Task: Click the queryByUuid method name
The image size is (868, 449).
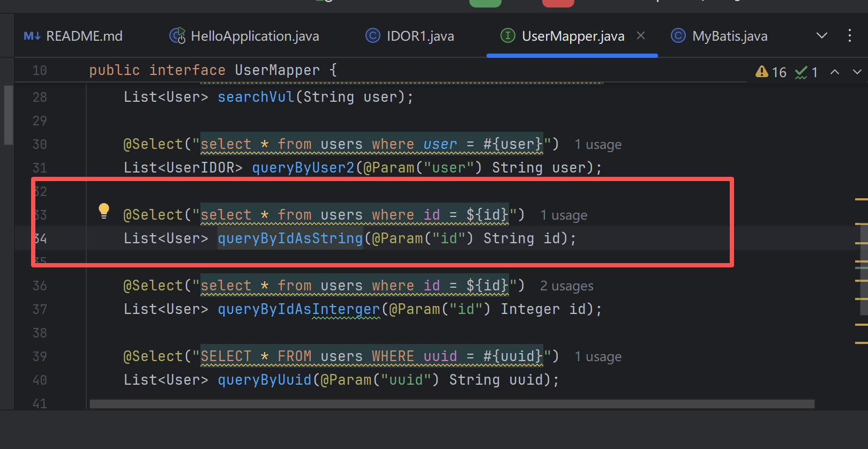Action: (x=265, y=380)
